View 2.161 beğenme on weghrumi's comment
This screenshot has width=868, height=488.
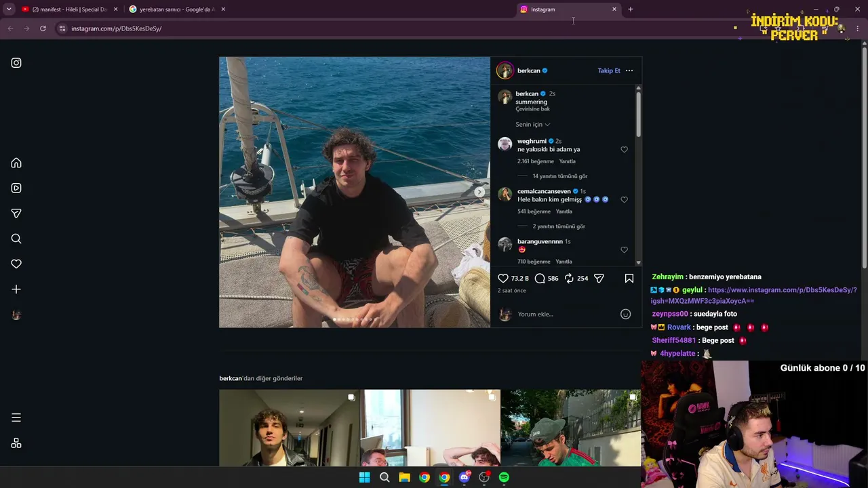(x=536, y=161)
